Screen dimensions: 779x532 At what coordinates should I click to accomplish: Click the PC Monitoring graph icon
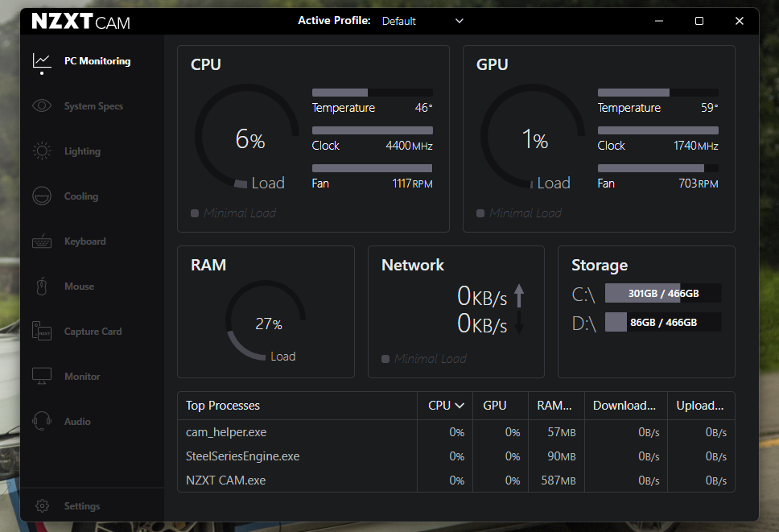tap(42, 61)
